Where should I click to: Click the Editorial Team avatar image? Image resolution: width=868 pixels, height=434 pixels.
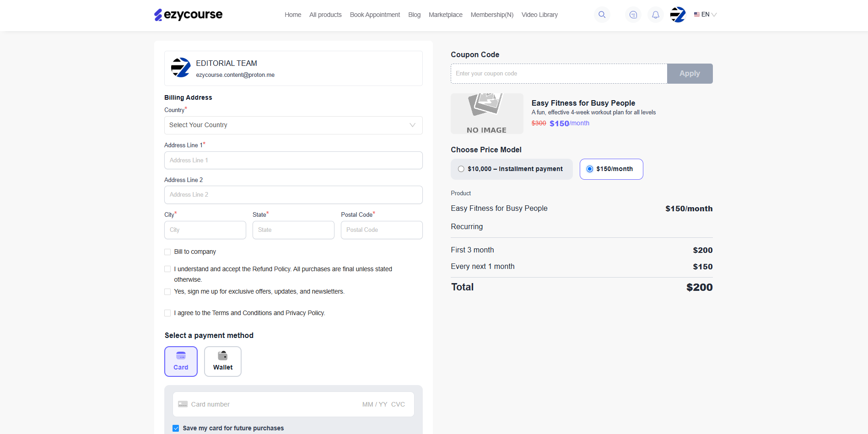[181, 68]
